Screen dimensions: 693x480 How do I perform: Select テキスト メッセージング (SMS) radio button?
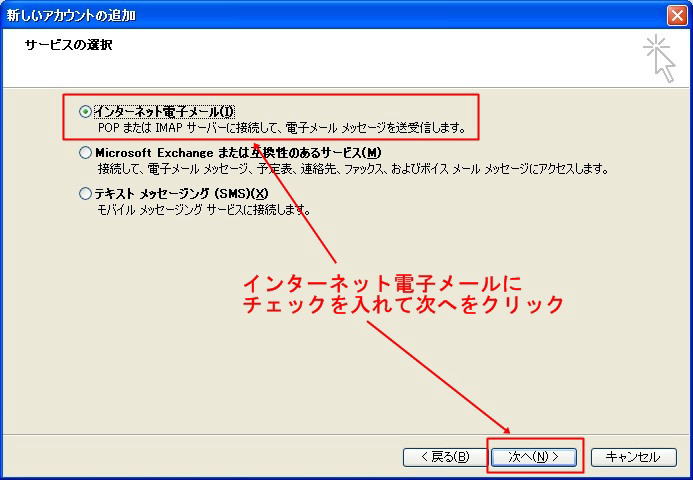pos(85,194)
